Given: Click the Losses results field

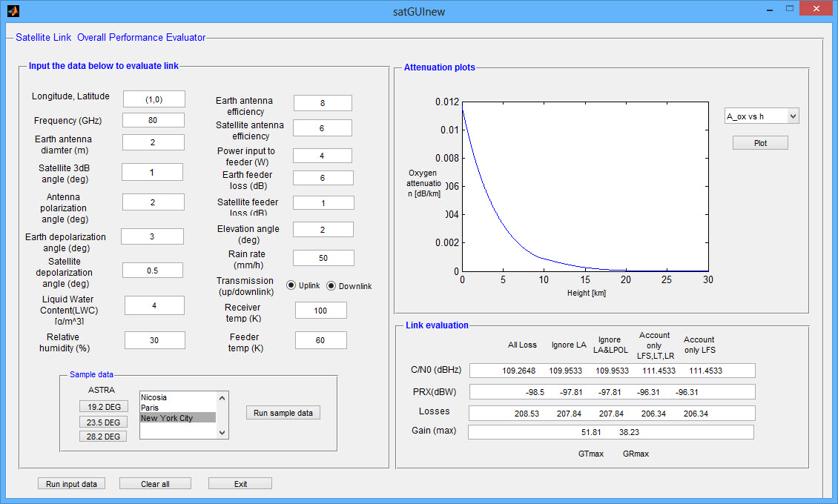Looking at the screenshot, I should coord(613,414).
